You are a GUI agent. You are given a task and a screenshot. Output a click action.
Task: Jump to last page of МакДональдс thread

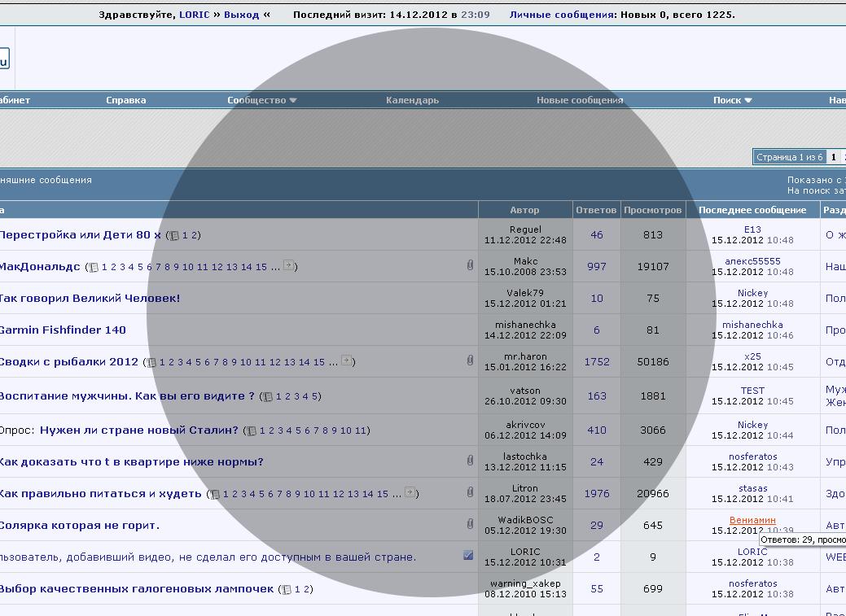coord(288,266)
